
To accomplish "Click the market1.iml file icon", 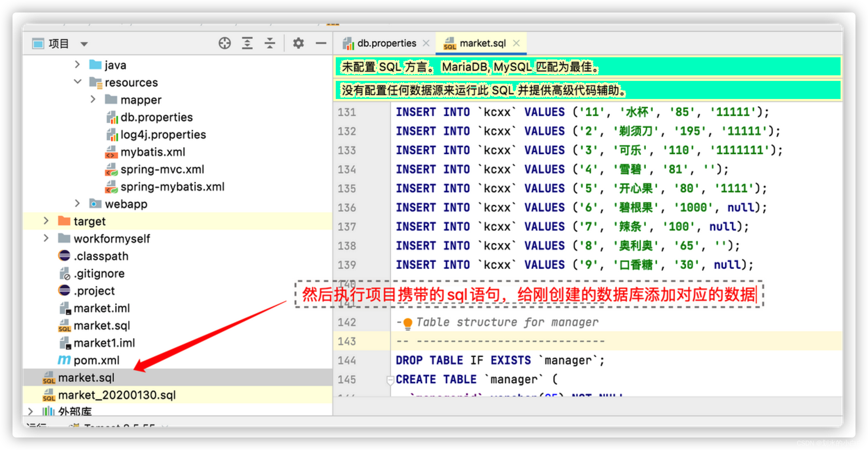I will pos(65,343).
